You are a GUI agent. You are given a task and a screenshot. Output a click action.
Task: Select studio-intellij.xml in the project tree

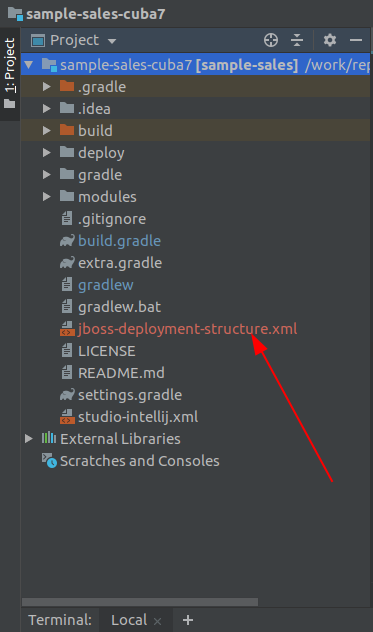pos(138,417)
